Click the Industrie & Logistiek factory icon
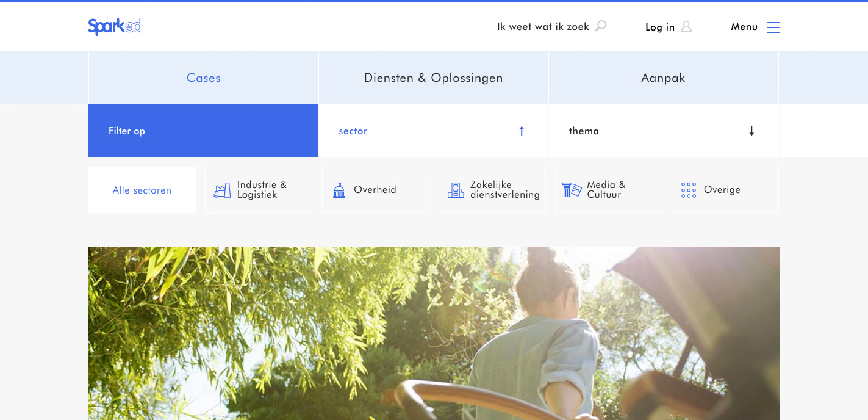This screenshot has height=420, width=868. click(222, 190)
